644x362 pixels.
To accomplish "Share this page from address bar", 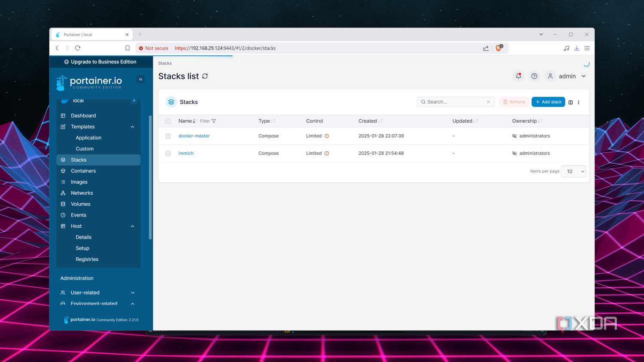I will (486, 48).
